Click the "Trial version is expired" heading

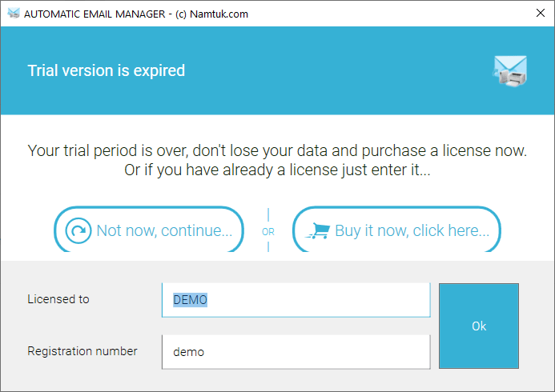107,70
